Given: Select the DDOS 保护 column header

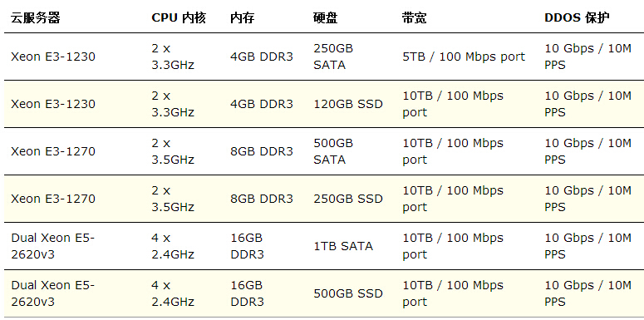Looking at the screenshot, I should pyautogui.click(x=577, y=17).
